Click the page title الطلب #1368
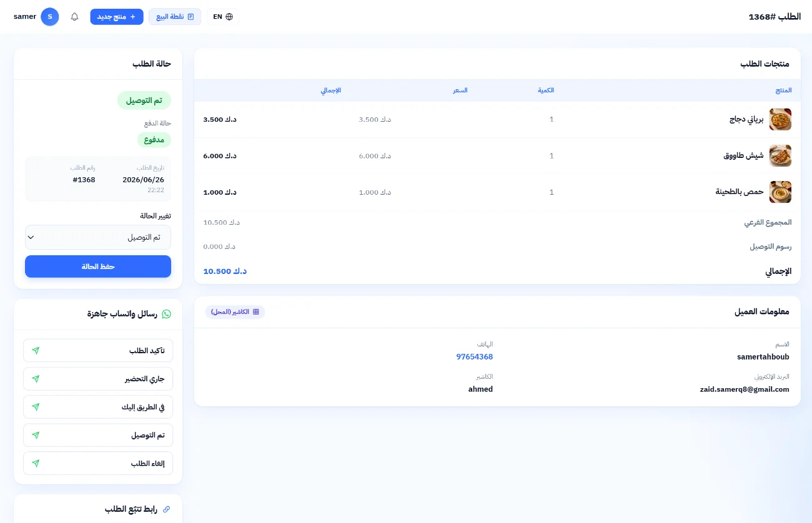This screenshot has width=812, height=523. point(775,17)
